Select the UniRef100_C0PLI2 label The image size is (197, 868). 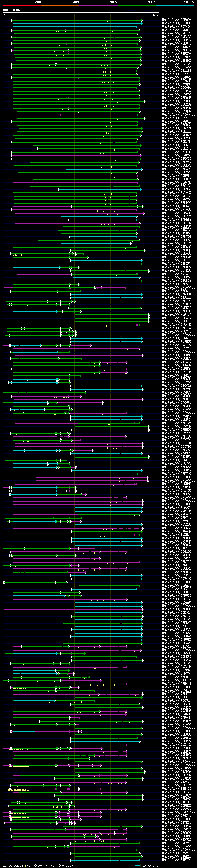[x=177, y=50]
